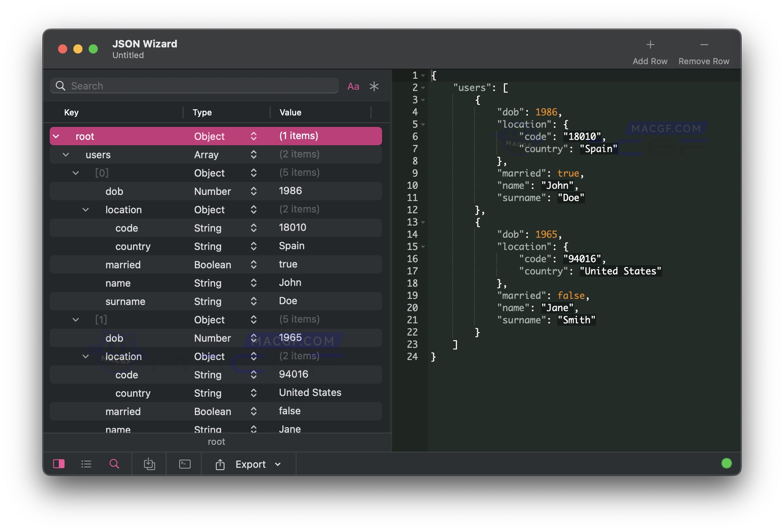Collapse the users array node
This screenshot has width=784, height=532.
pyautogui.click(x=65, y=155)
